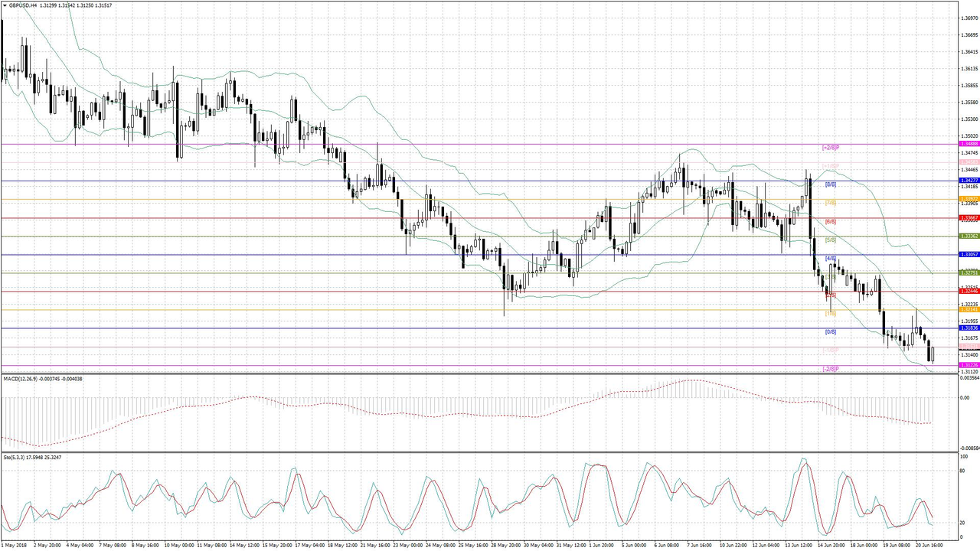Click the [-2/8]P Murrey level label
This screenshot has width=980, height=551.
tap(831, 369)
